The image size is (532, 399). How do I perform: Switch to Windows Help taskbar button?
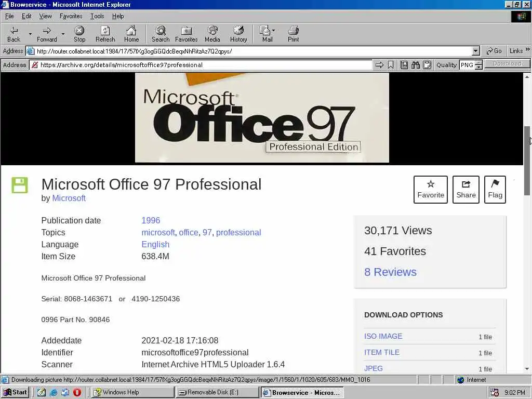[x=132, y=393]
